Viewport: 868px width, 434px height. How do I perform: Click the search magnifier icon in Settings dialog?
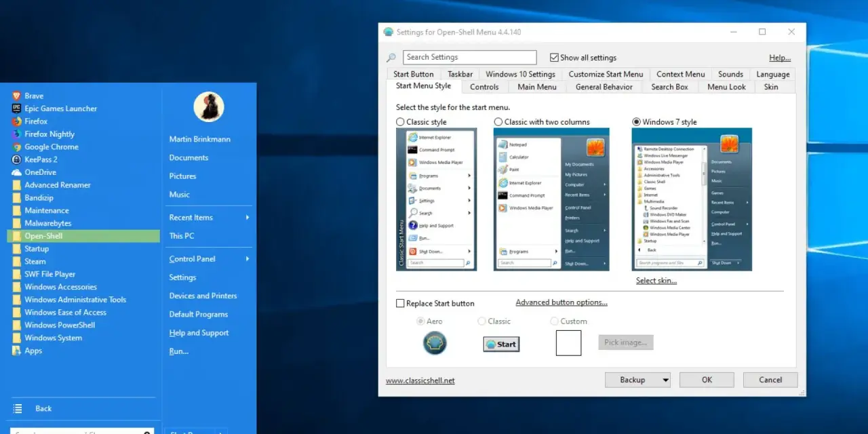(x=391, y=58)
